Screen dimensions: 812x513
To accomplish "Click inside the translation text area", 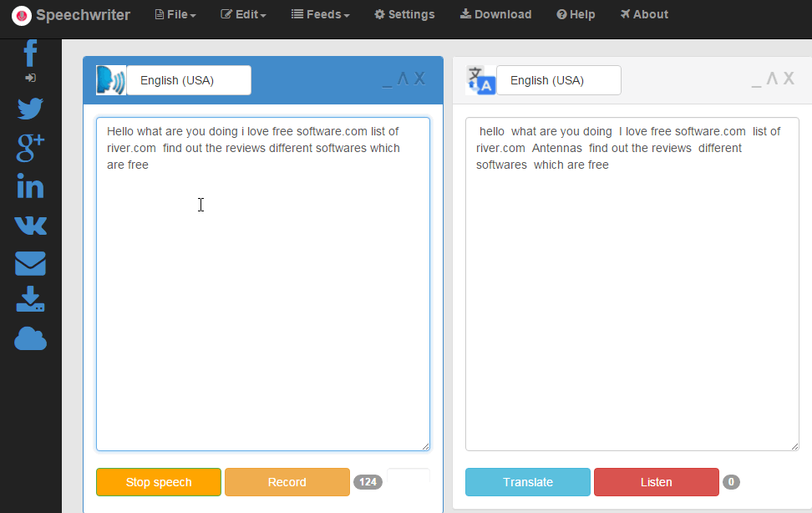I will [x=632, y=284].
